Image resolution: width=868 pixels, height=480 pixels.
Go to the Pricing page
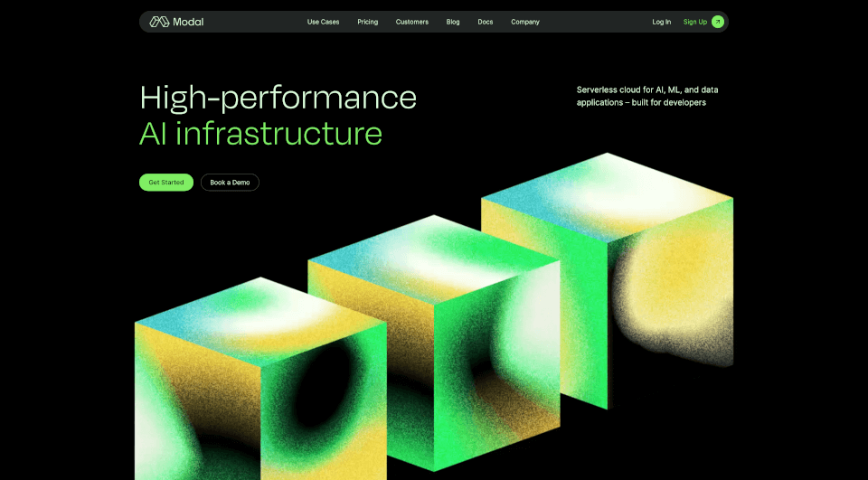click(367, 22)
